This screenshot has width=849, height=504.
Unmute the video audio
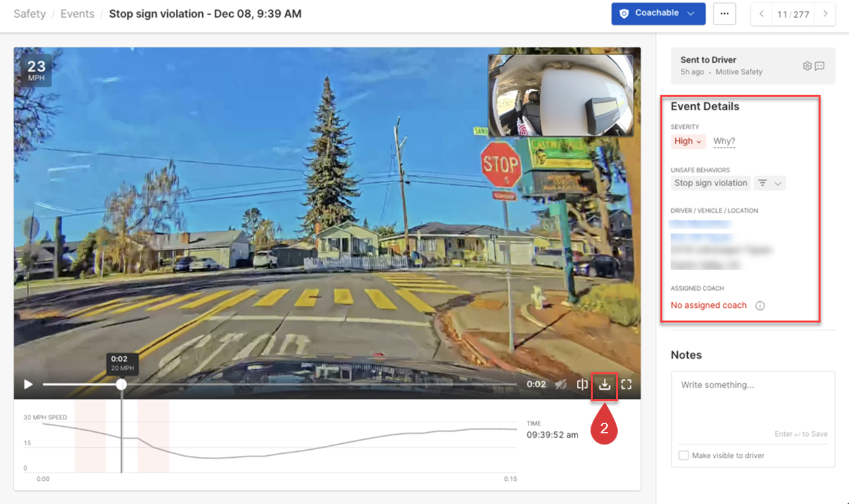[x=560, y=384]
